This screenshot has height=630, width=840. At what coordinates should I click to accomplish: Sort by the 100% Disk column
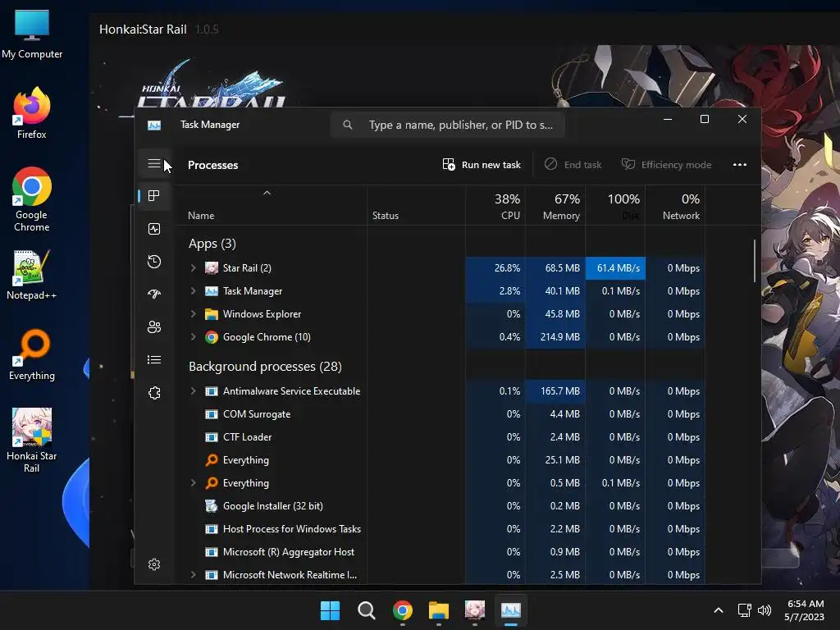(615, 206)
